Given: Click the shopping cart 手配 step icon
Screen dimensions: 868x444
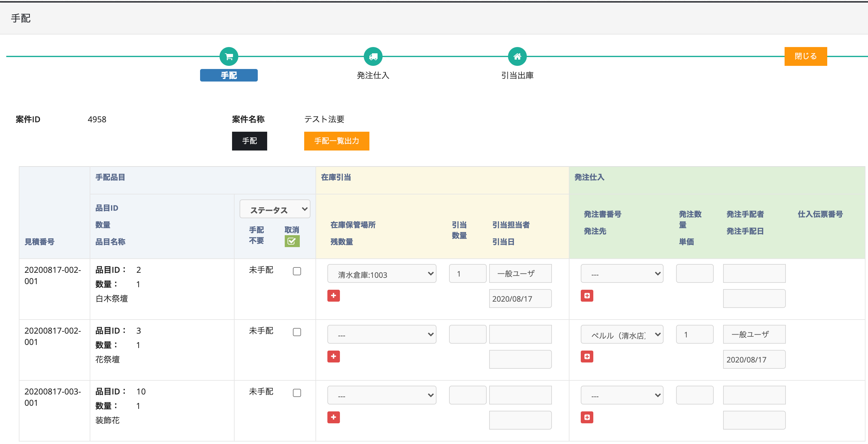Looking at the screenshot, I should [229, 56].
